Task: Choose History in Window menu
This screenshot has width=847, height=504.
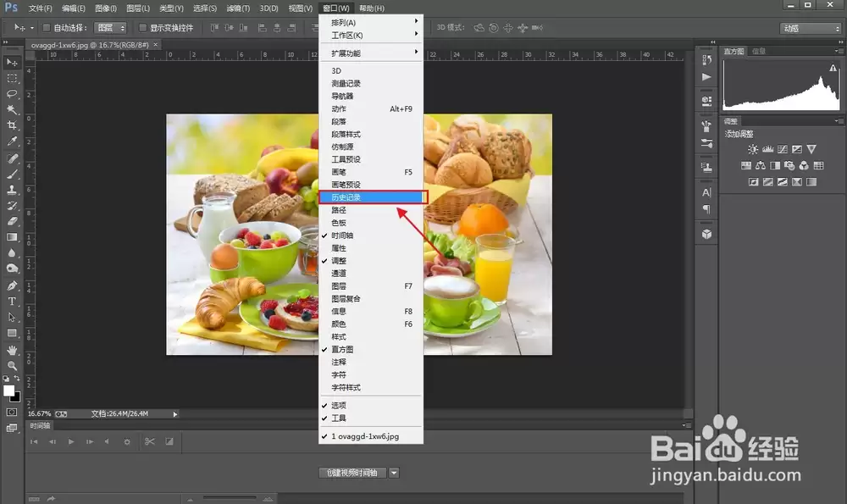Action: click(371, 197)
